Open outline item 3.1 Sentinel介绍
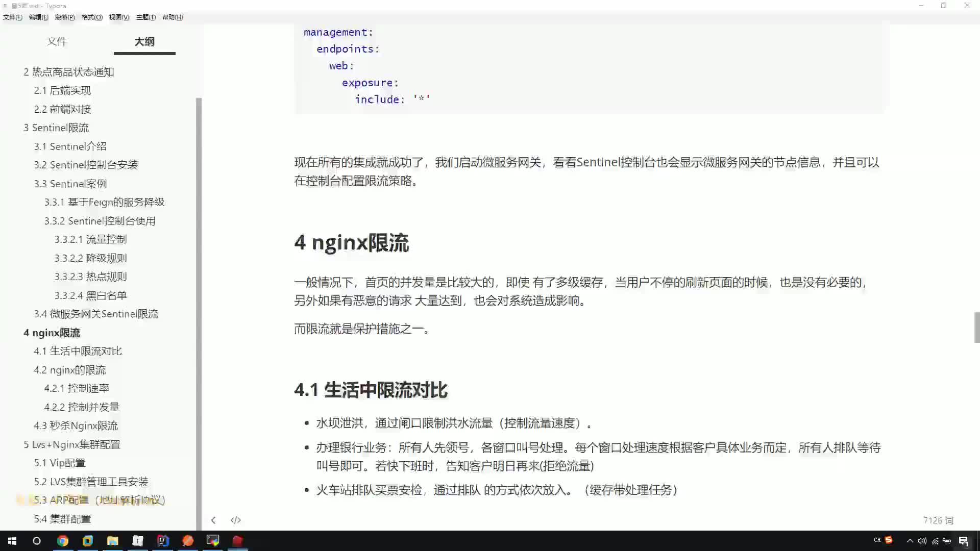This screenshot has height=551, width=980. pos(70,146)
